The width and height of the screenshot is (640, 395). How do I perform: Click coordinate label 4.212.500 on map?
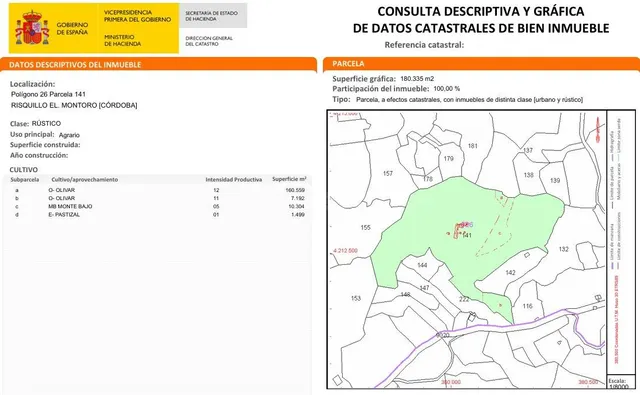coord(345,251)
